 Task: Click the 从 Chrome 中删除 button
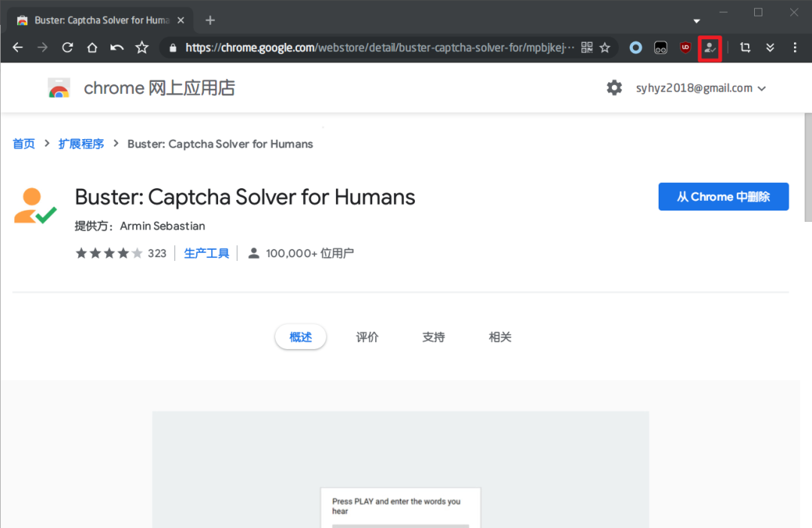pos(723,196)
